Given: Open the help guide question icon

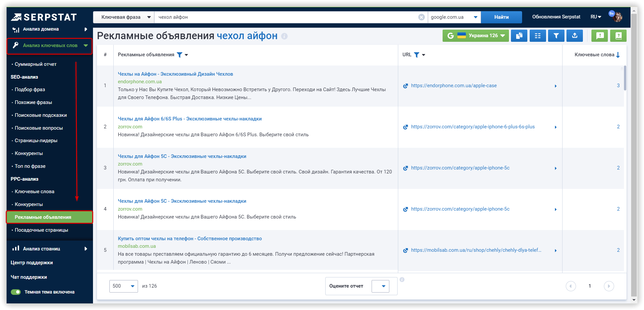Looking at the screenshot, I should coord(618,36).
